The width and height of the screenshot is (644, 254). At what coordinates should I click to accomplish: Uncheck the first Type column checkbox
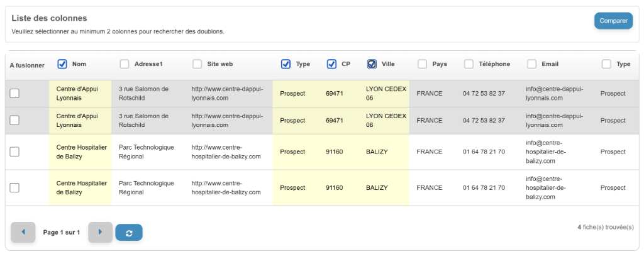point(286,64)
